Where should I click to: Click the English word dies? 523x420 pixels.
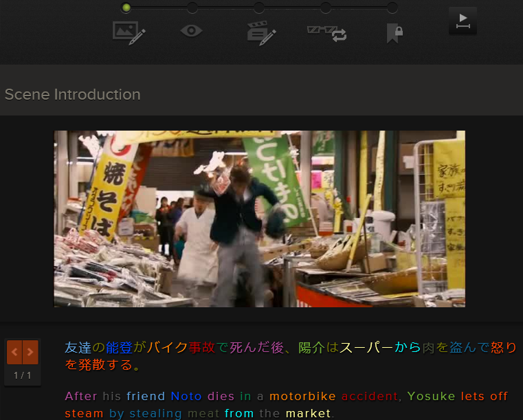click(x=221, y=397)
